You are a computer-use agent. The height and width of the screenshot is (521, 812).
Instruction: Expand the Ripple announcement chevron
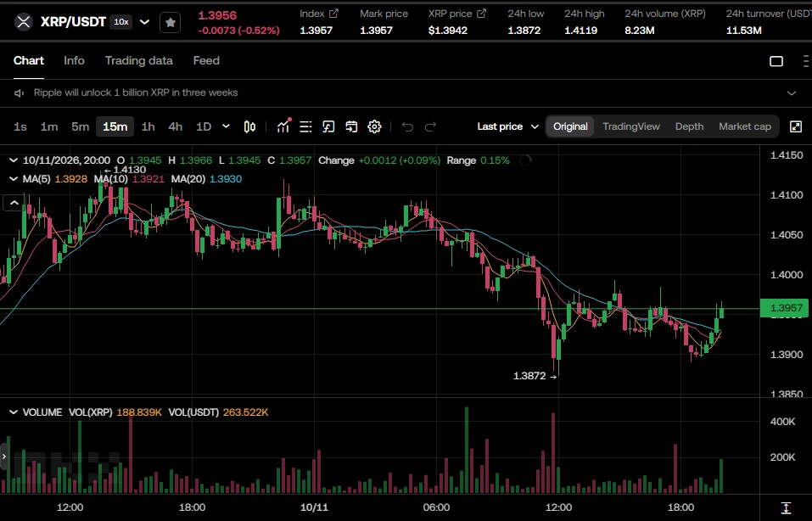(792, 93)
